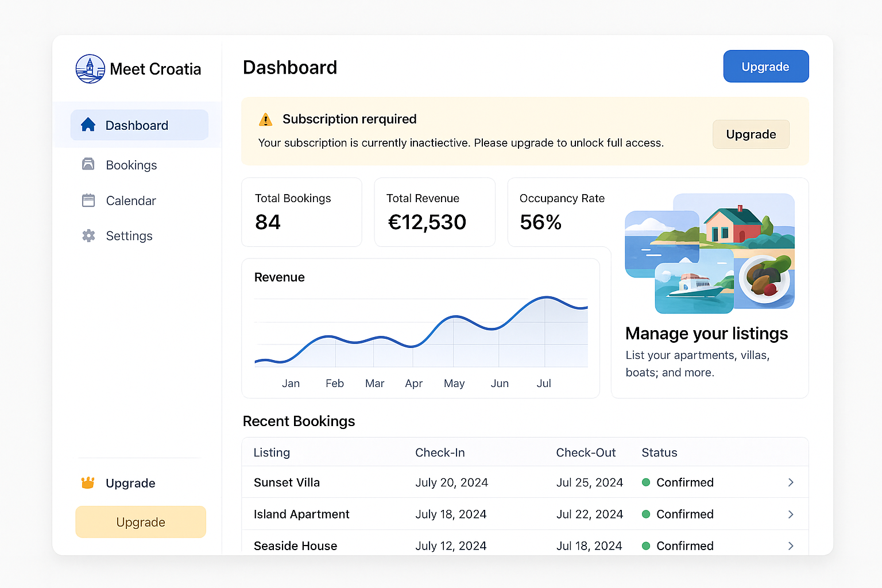882x588 pixels.
Task: Click the crown Upgrade icon in sidebar
Action: point(88,483)
